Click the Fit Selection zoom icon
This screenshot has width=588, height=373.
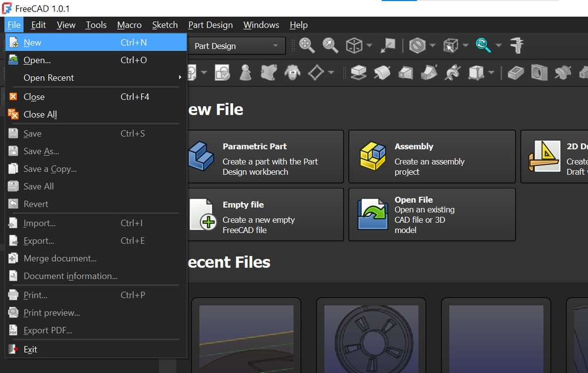[x=330, y=46]
